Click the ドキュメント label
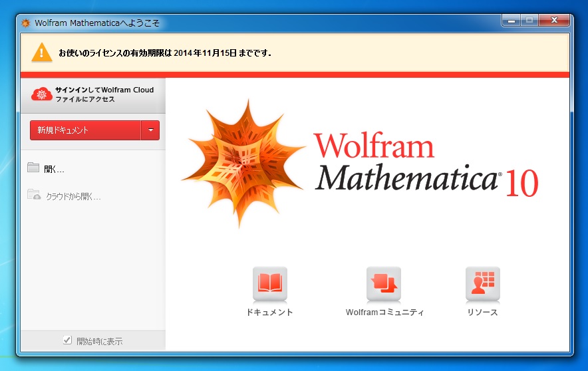This screenshot has width=588, height=371. [x=269, y=312]
